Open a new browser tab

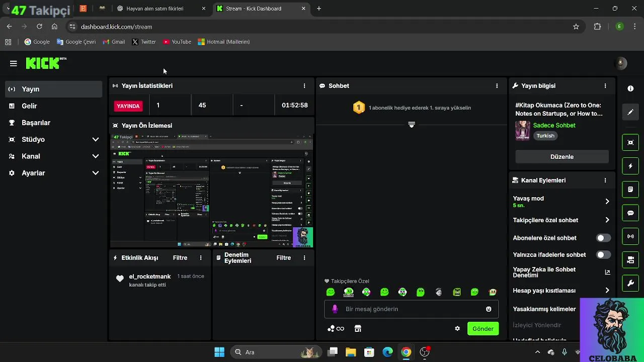tap(319, 9)
